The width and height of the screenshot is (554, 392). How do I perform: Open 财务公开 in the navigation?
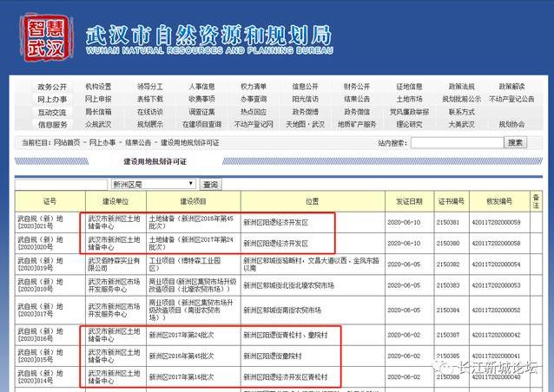[x=357, y=87]
